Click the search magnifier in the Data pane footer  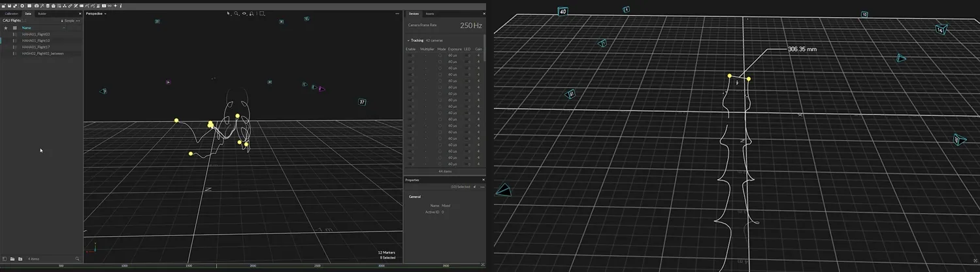[77, 259]
